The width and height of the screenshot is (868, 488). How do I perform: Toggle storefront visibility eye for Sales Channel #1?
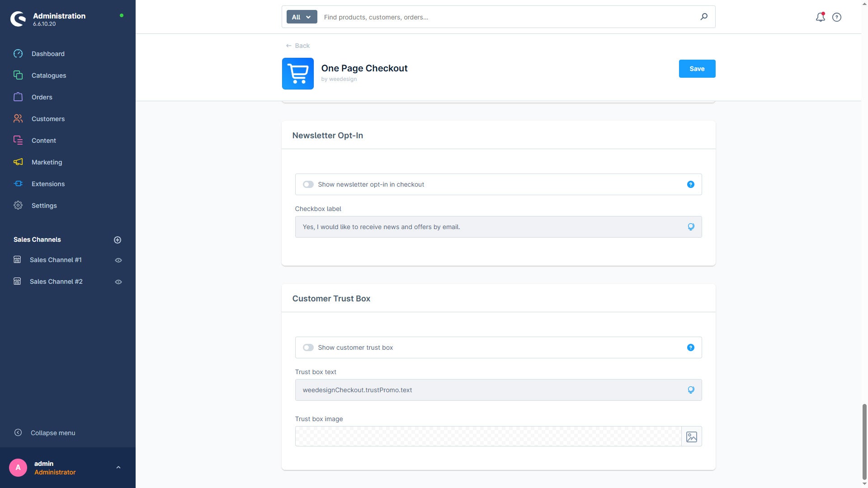118,260
